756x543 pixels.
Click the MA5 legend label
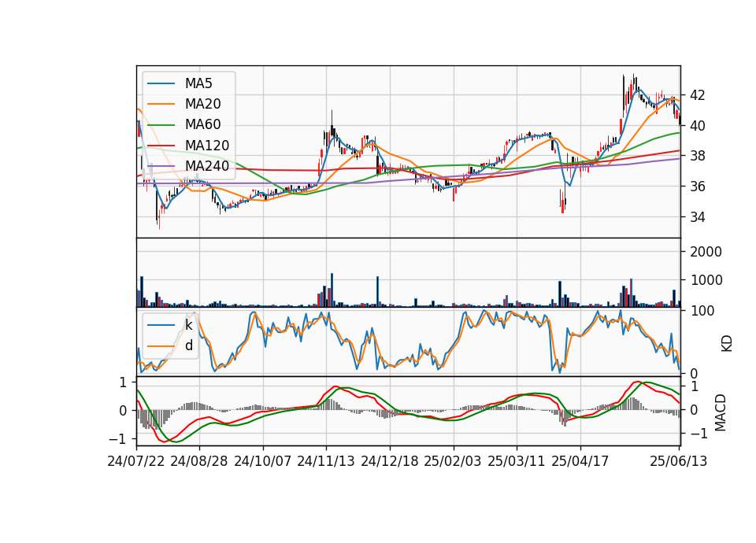tap(198, 83)
